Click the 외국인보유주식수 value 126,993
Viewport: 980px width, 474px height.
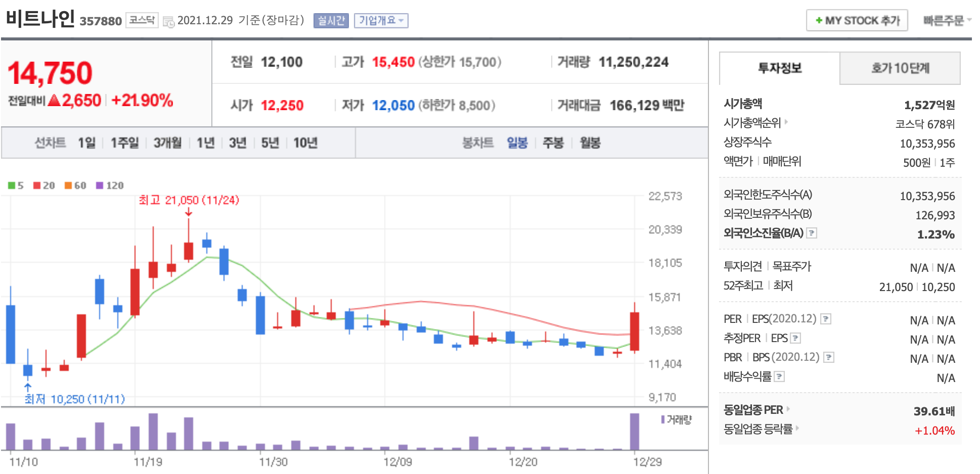tap(935, 215)
